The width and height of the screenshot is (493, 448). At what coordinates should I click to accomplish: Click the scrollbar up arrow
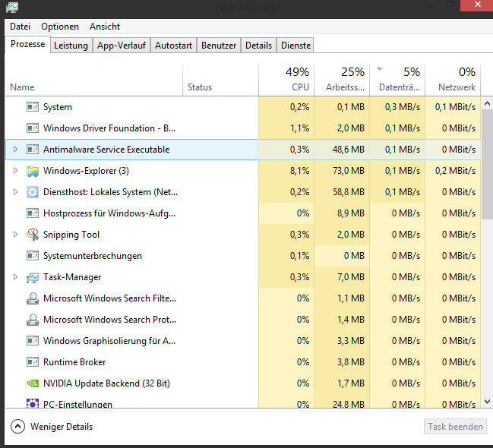(488, 103)
